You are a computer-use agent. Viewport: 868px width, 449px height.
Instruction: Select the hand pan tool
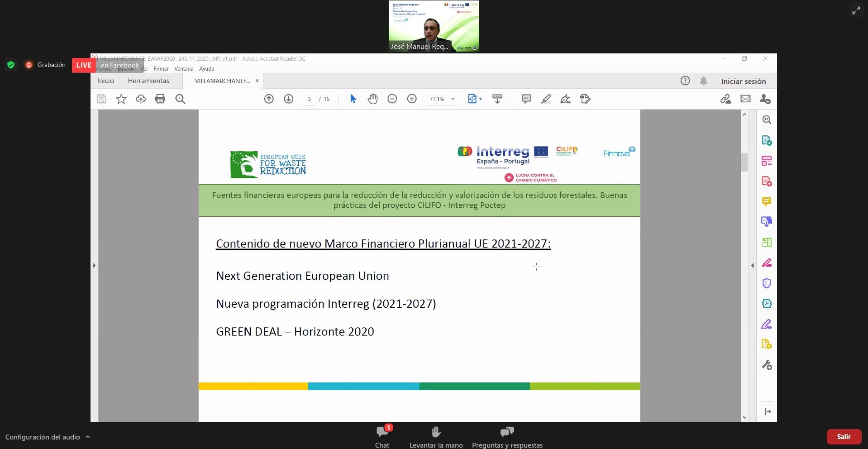[372, 99]
